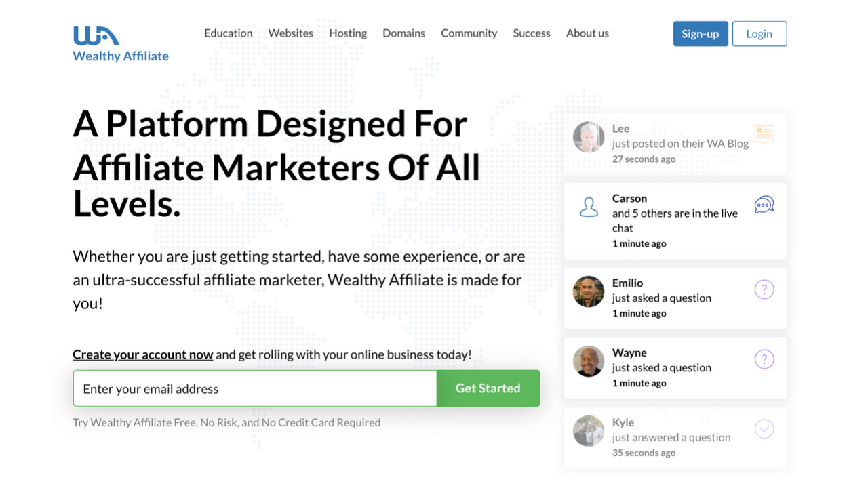The width and height of the screenshot is (868, 488).
Task: Click the question mark icon beside Wayne
Action: pos(764,359)
